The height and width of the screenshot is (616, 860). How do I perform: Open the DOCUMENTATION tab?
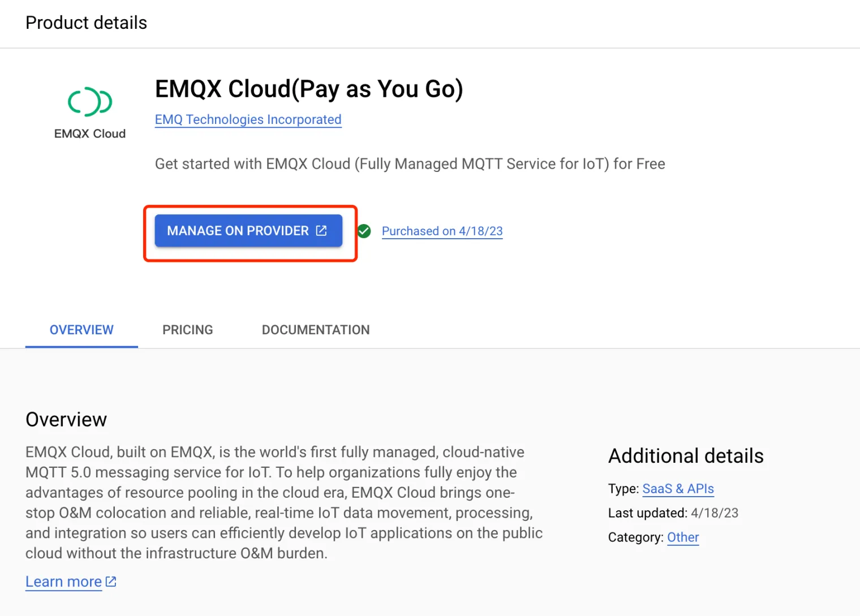point(316,330)
